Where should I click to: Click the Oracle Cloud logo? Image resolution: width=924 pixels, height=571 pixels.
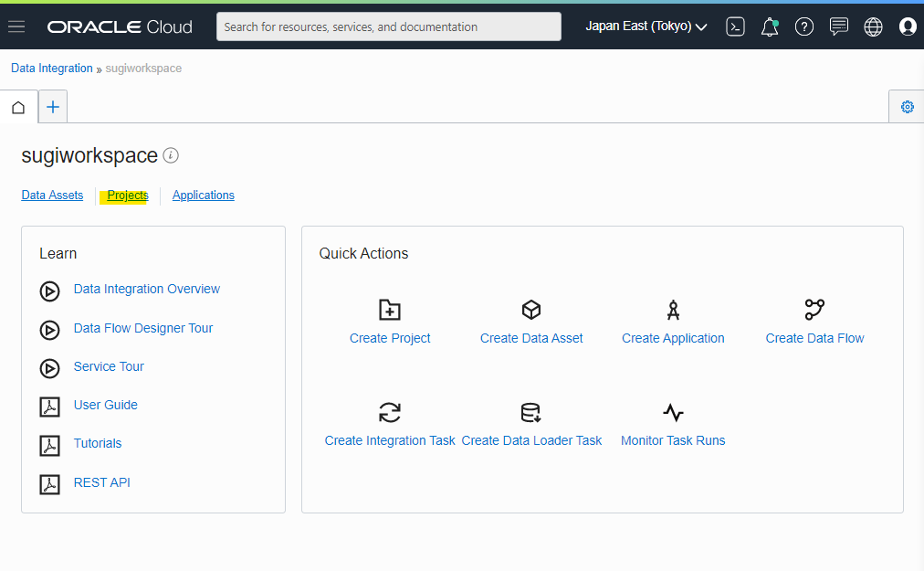pyautogui.click(x=120, y=27)
